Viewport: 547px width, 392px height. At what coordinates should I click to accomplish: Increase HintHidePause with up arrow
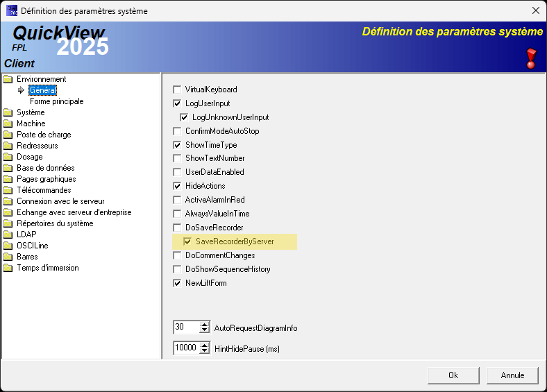coord(205,346)
